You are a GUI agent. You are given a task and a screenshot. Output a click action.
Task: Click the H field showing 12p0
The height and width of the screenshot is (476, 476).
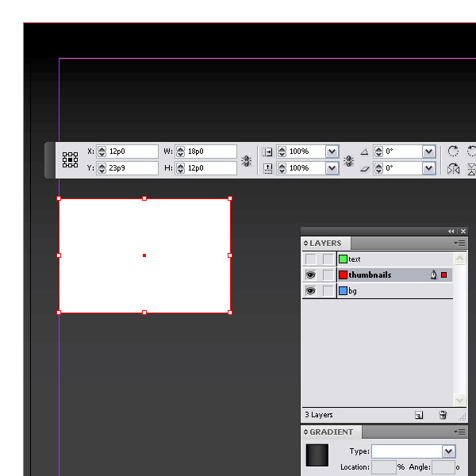[211, 168]
